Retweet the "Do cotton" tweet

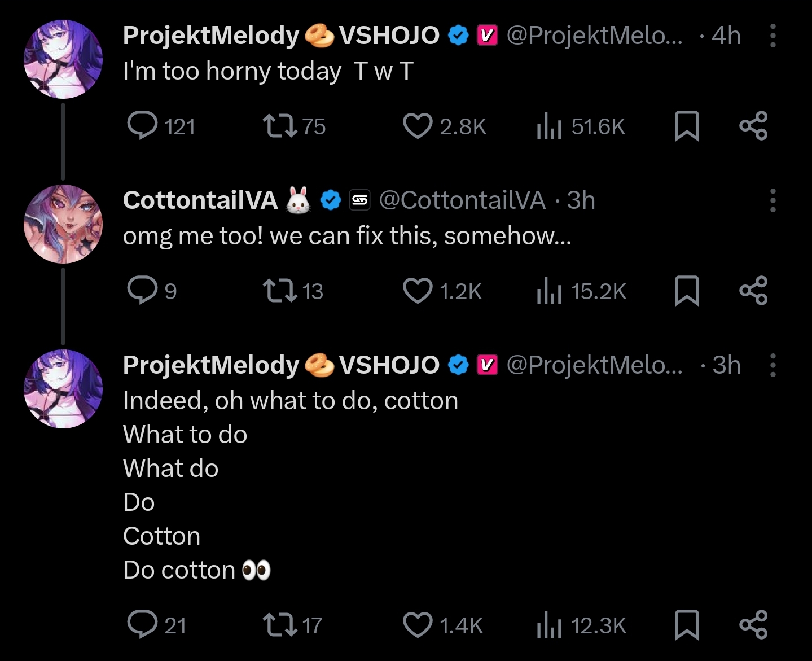(280, 625)
